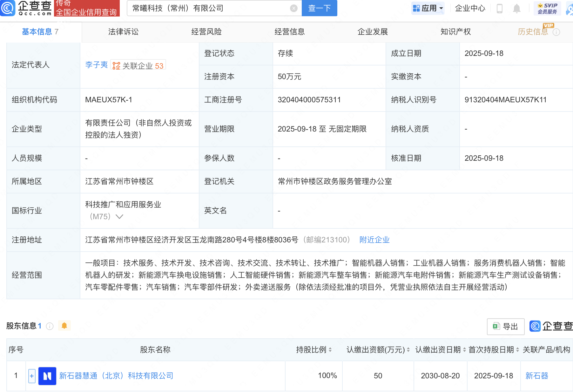Open related product 新石器 link
The image size is (573, 392).
tap(537, 376)
